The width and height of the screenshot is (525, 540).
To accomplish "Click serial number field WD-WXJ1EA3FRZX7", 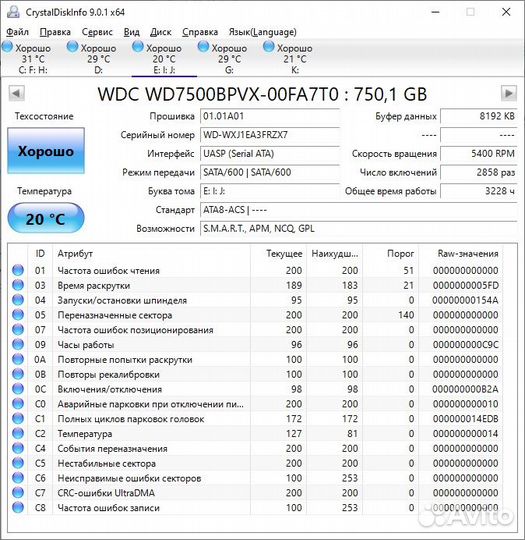I will [x=270, y=135].
